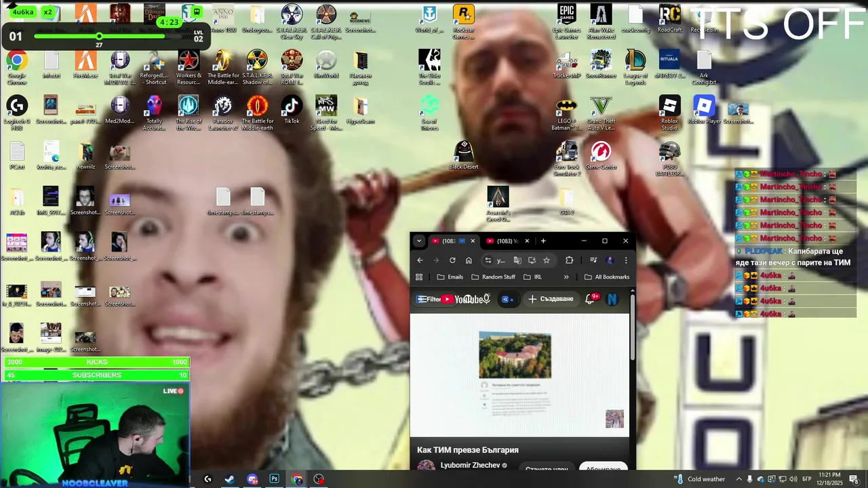Launch RoadCraft desktop icon
The image size is (868, 488).
click(670, 19)
